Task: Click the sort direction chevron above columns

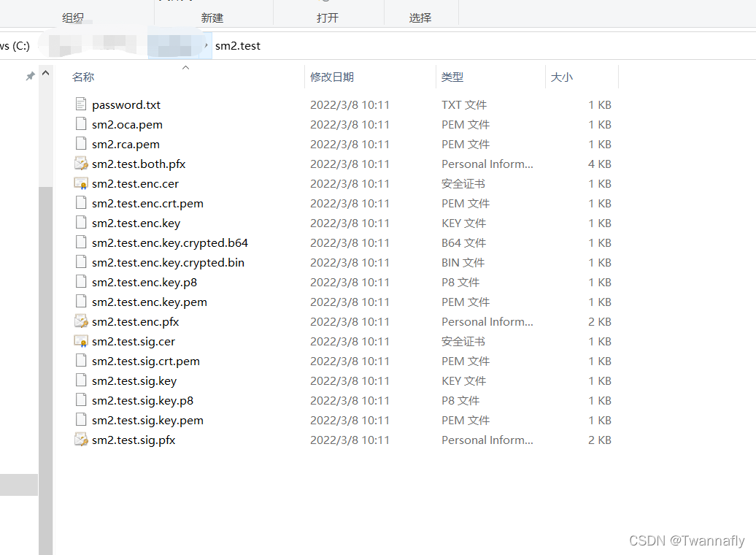Action: point(185,66)
